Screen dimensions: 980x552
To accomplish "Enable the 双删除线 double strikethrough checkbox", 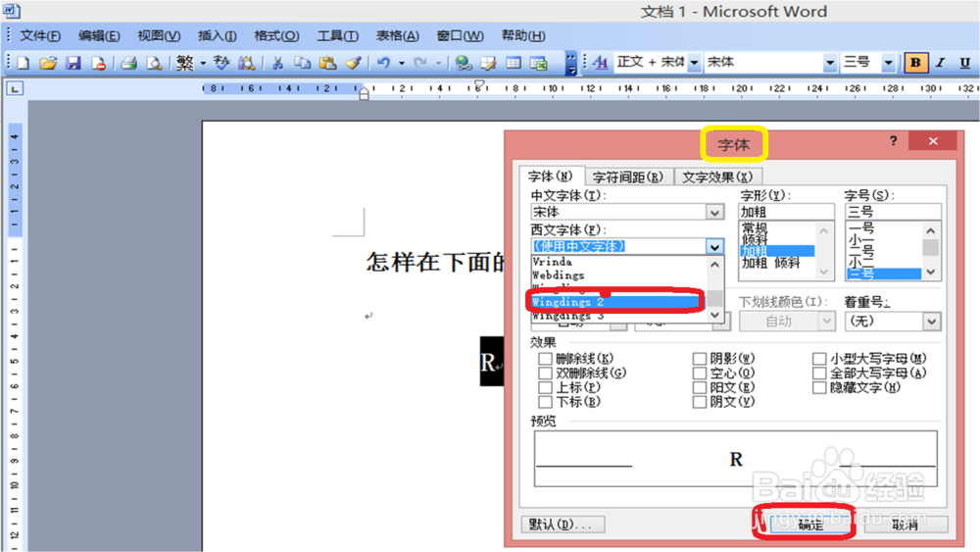I will coord(545,374).
